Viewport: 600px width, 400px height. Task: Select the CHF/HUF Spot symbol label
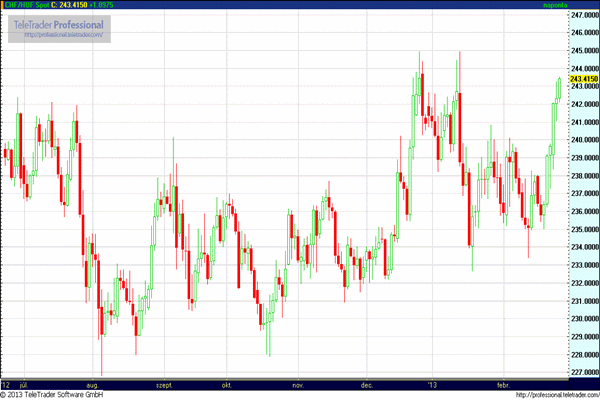(29, 5)
